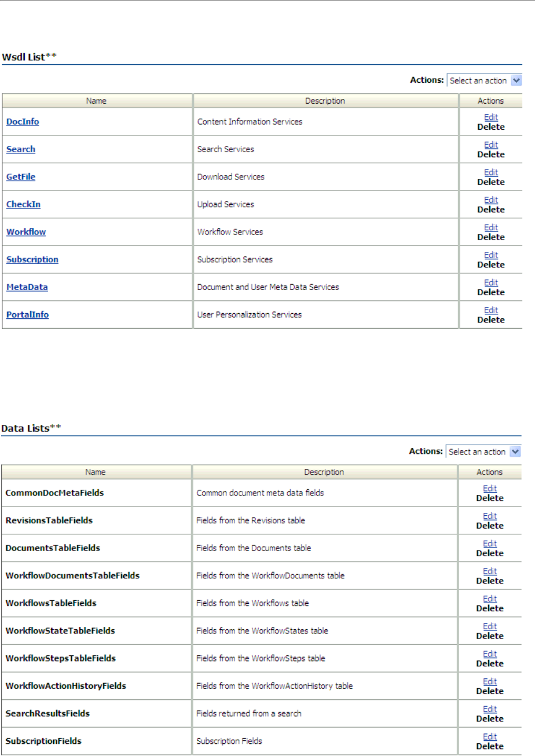The image size is (535, 756).
Task: Edit the MetaData WSDL entry
Action: (x=491, y=282)
